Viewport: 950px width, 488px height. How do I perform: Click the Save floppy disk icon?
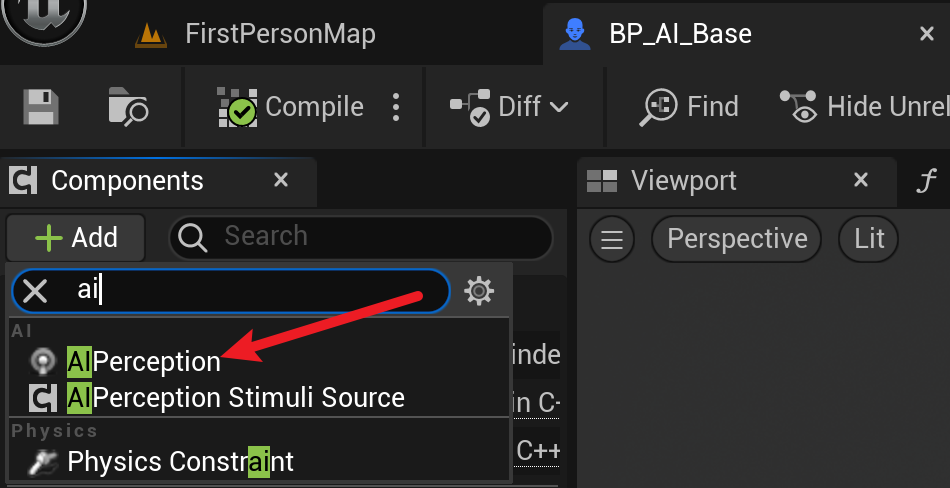[x=42, y=107]
